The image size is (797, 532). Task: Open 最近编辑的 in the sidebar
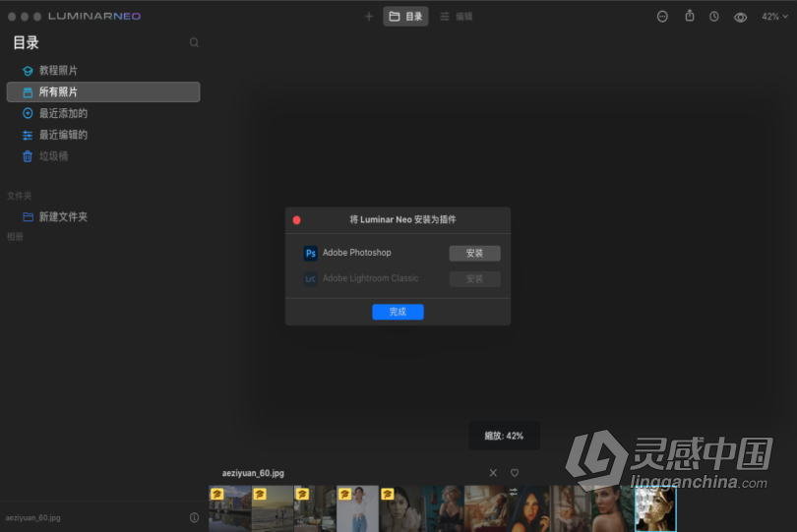[103, 135]
